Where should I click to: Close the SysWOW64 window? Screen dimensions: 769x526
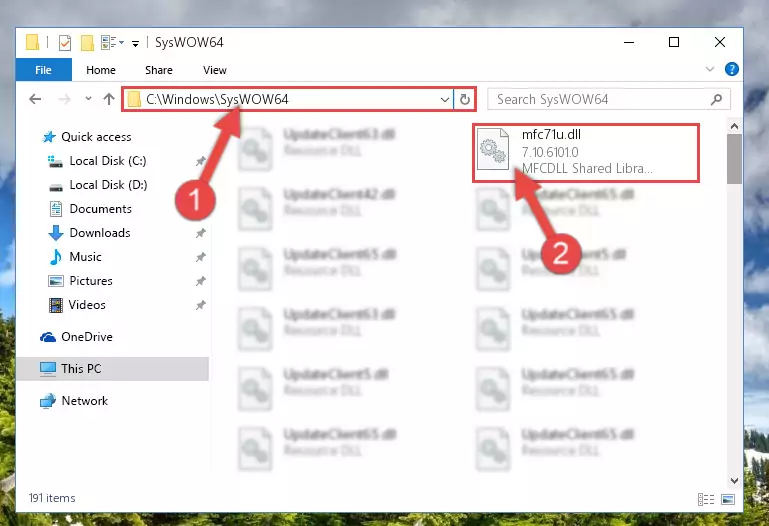719,43
